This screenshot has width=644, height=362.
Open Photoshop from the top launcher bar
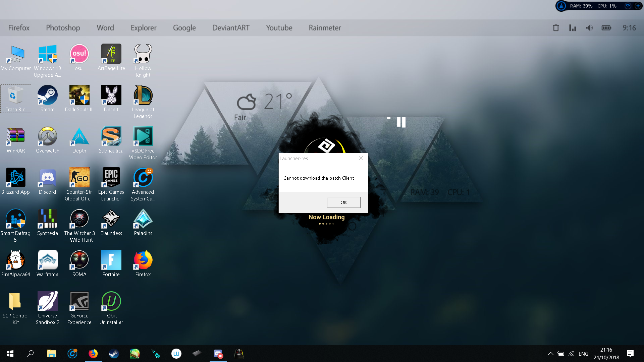(x=63, y=28)
